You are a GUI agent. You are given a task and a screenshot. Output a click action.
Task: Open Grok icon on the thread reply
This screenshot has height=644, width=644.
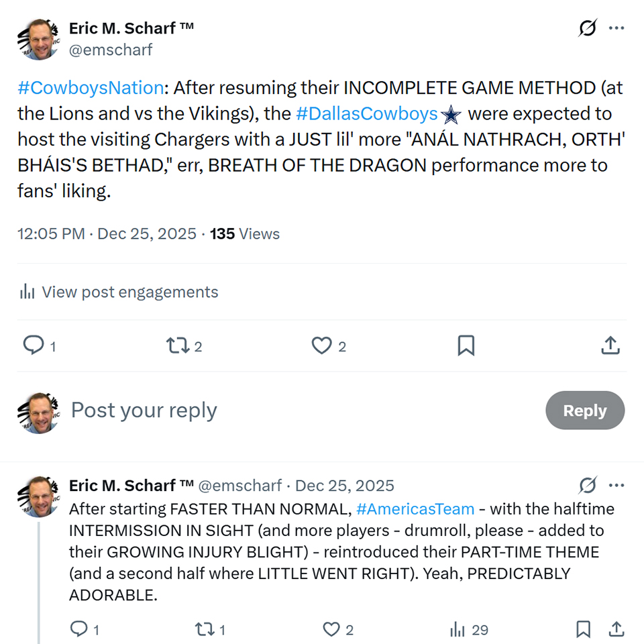tap(588, 485)
